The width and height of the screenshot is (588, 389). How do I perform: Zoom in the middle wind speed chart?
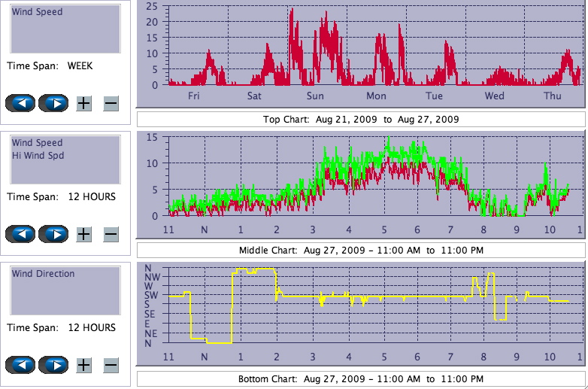pos(83,234)
